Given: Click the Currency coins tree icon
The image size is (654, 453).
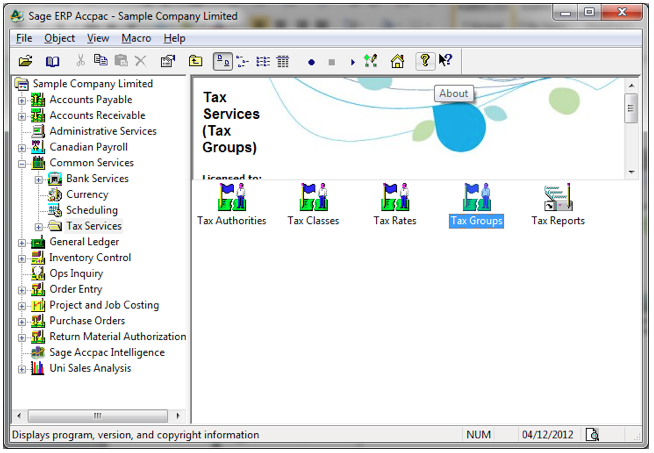Looking at the screenshot, I should (55, 194).
